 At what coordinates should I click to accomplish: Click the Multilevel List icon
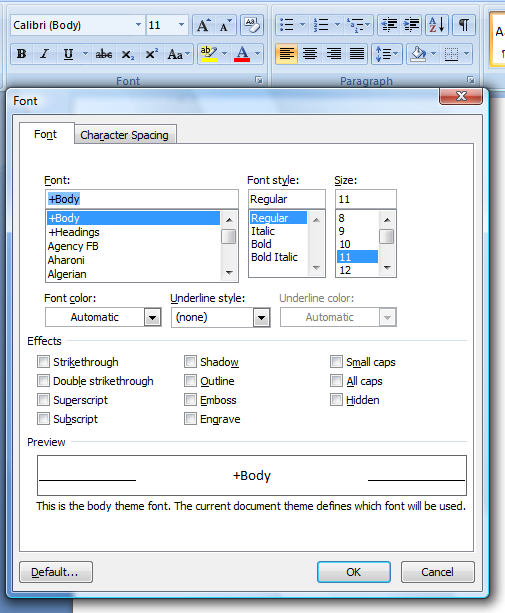[x=355, y=25]
